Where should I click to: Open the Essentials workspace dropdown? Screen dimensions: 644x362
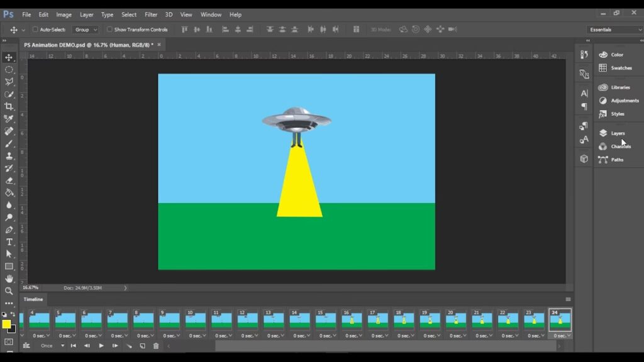(x=614, y=30)
